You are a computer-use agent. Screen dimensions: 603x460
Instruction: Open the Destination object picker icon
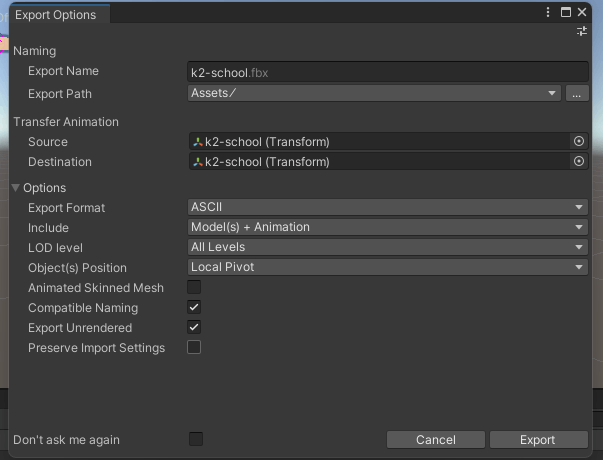point(578,162)
